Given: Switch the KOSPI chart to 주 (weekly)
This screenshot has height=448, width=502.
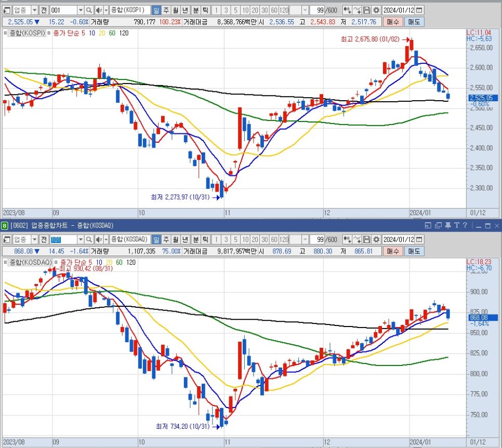Looking at the screenshot, I should tap(166, 10).
